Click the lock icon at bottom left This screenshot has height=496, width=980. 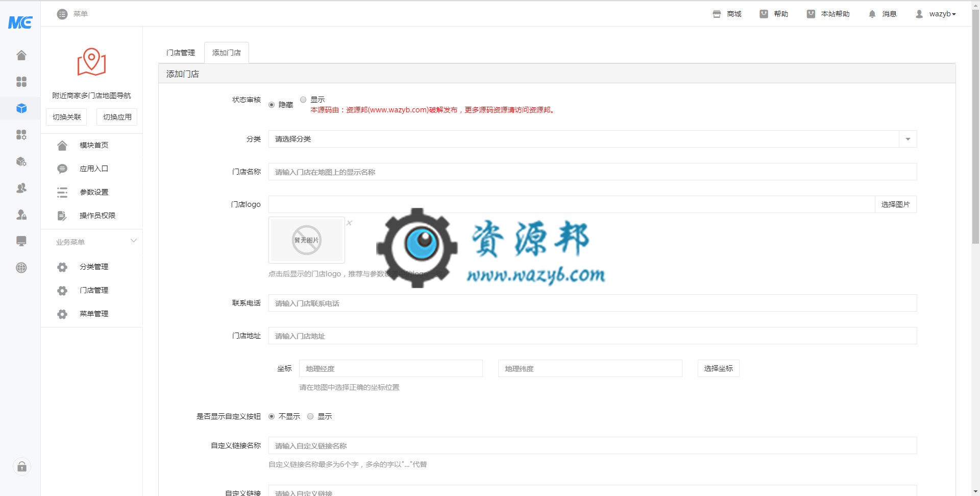click(x=22, y=466)
